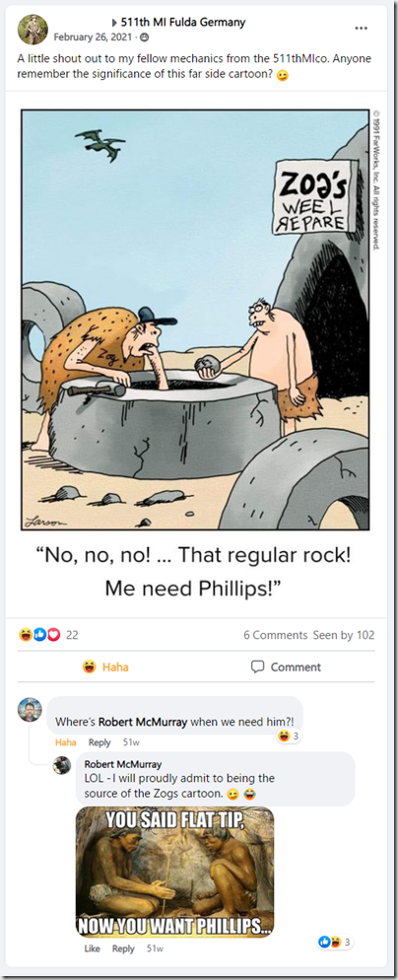Open the post reactions summary showing 22
Viewport: 398px width, 980px height.
[48, 635]
